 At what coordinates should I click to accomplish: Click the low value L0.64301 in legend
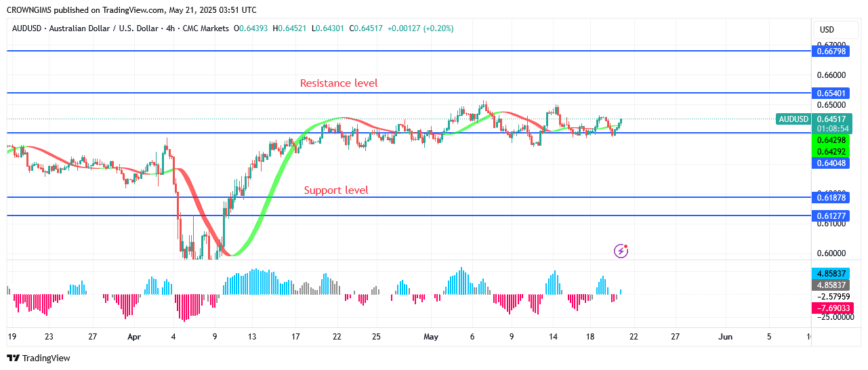click(328, 28)
